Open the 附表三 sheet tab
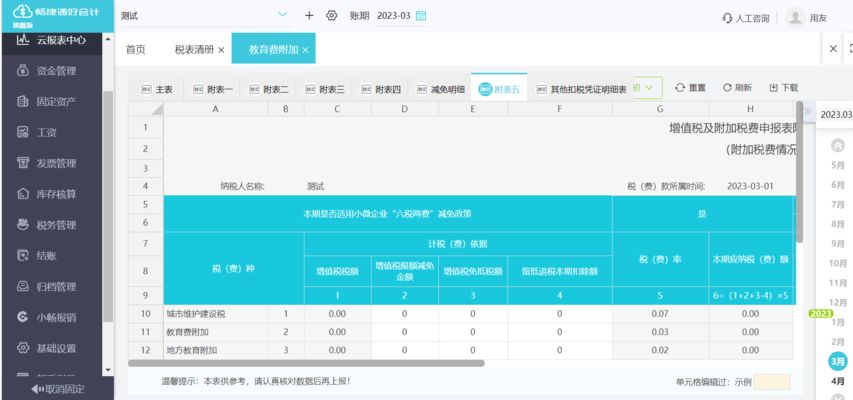Viewport: 853px width, 400px height. (325, 89)
